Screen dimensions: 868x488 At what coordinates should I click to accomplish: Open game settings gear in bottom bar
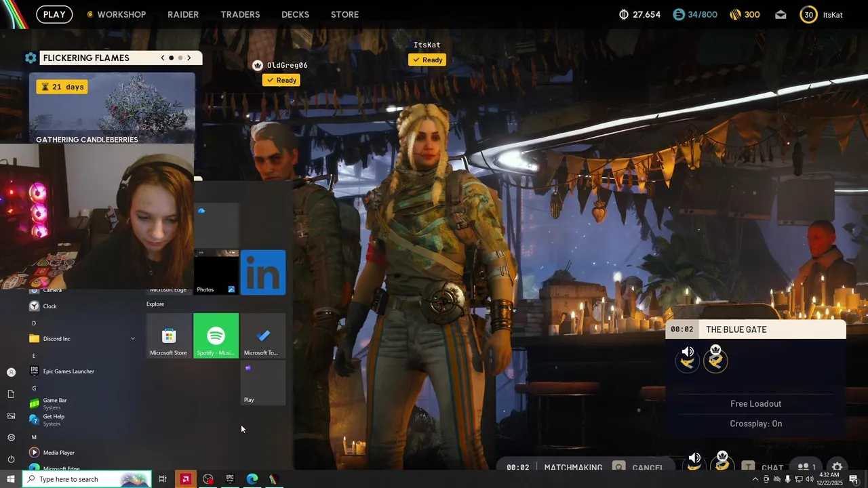pyautogui.click(x=837, y=466)
